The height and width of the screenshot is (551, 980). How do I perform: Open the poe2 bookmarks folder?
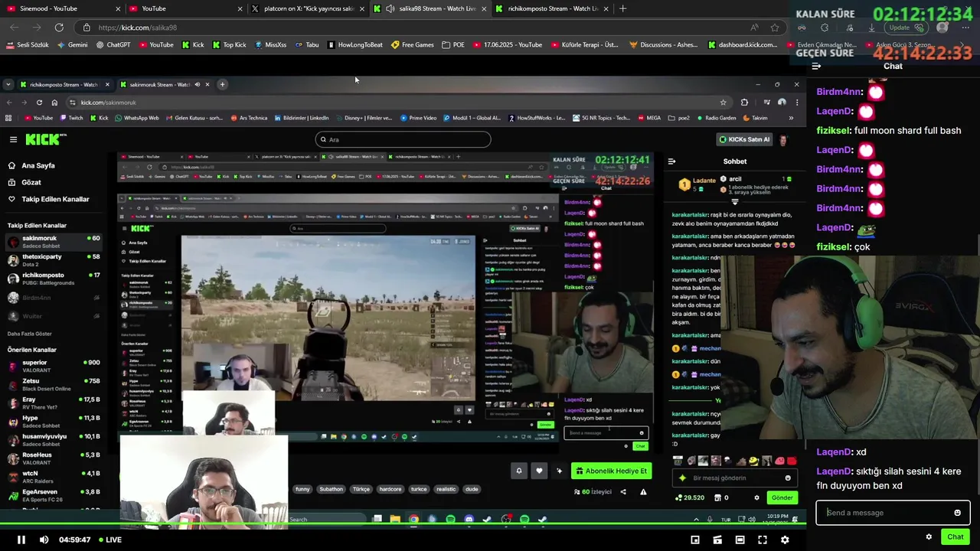[x=678, y=118]
